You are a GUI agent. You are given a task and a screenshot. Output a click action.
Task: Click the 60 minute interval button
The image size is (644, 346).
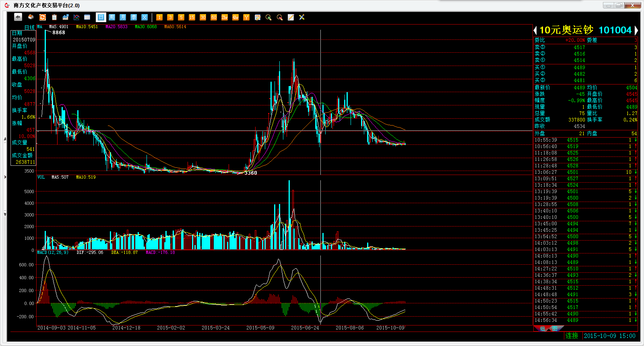tap(214, 17)
